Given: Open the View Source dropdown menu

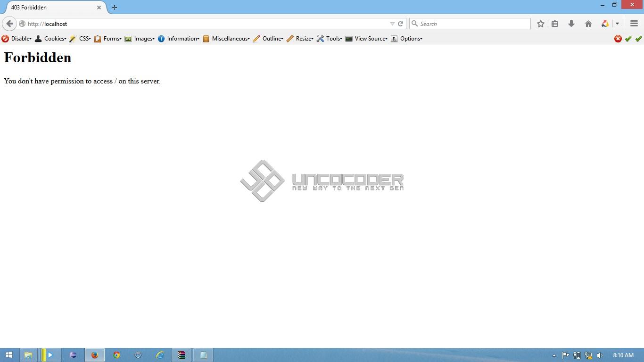Looking at the screenshot, I should click(366, 39).
